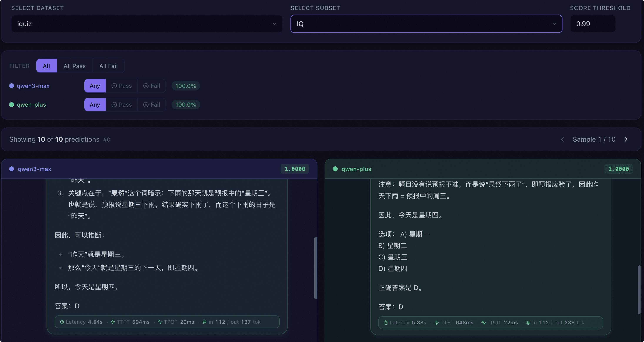
Task: Select the All Fail filter tab
Action: [x=108, y=66]
